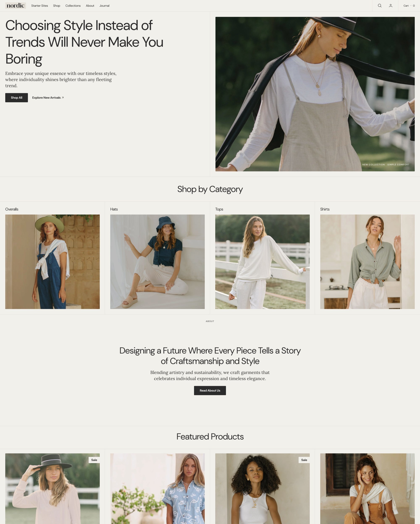
Task: Click the Shop All button
Action: [16, 98]
